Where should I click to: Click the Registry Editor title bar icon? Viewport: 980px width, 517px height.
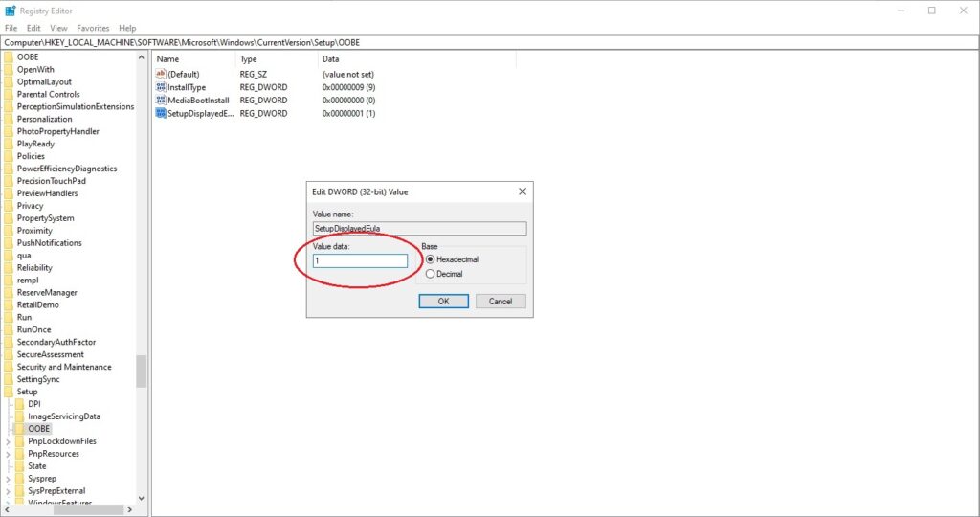[10, 11]
